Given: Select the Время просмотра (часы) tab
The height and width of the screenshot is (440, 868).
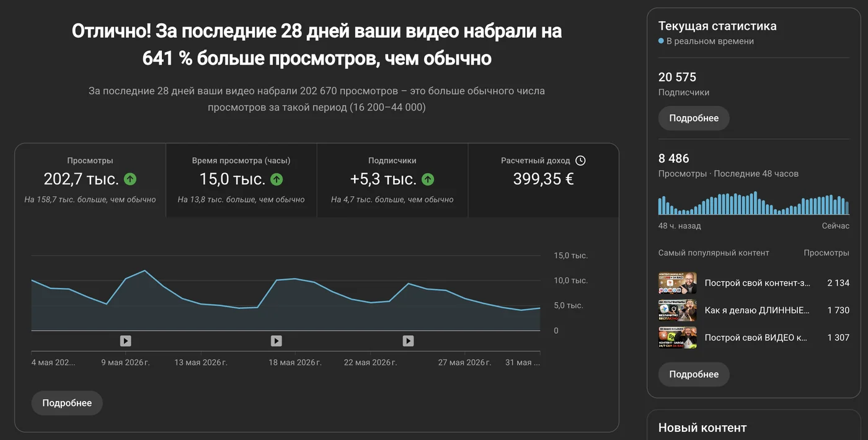Looking at the screenshot, I should coord(241,180).
